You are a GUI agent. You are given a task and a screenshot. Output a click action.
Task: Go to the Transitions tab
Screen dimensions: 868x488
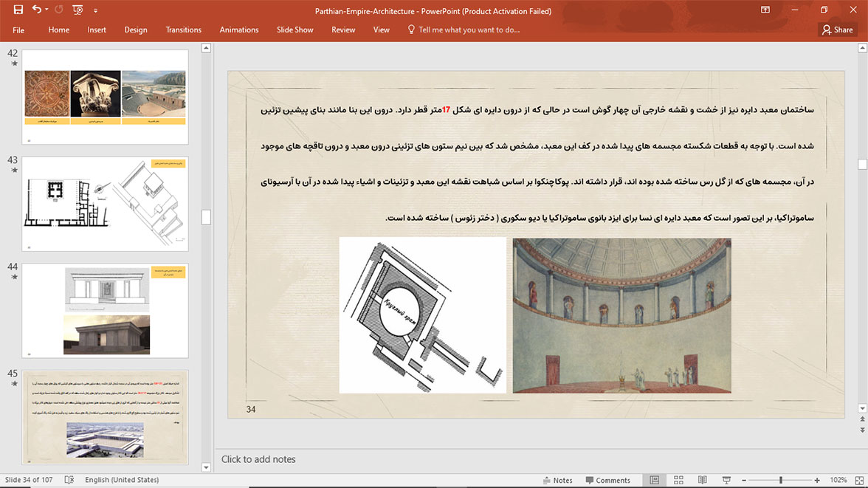point(184,30)
